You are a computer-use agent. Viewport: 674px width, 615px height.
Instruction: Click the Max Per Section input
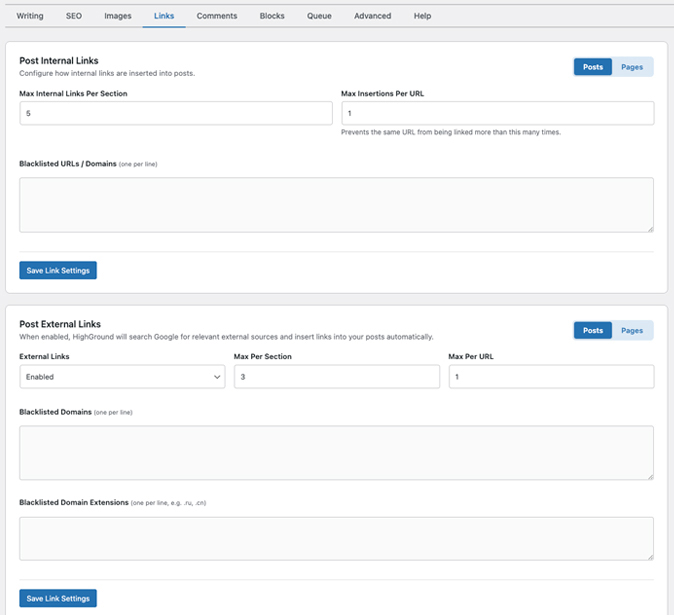click(x=337, y=376)
